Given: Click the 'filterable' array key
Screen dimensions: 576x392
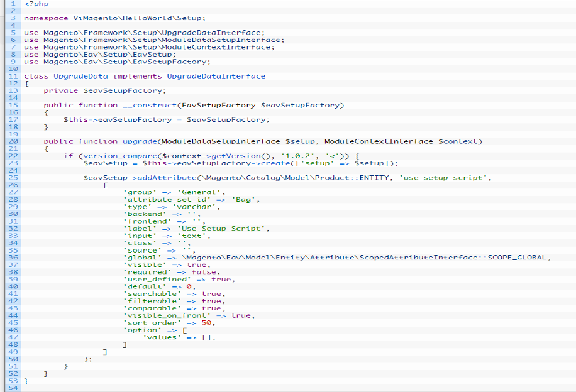Looking at the screenshot, I should (152, 301).
